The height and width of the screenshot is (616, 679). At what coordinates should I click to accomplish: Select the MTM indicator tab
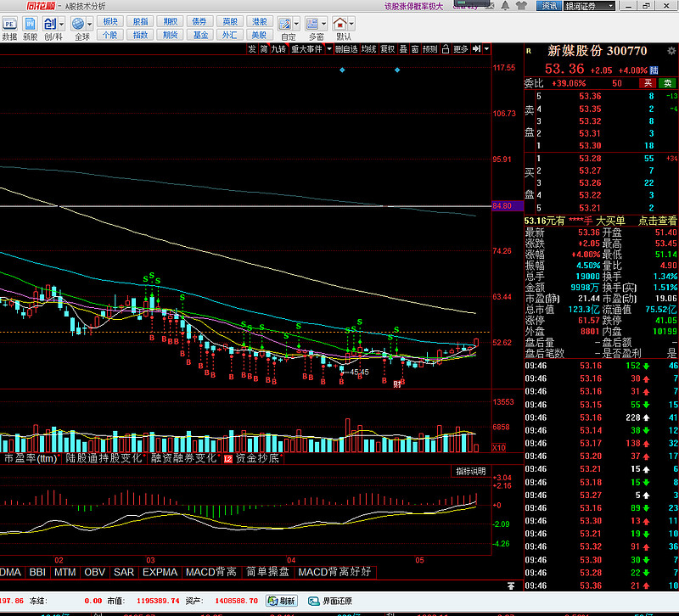[x=65, y=572]
